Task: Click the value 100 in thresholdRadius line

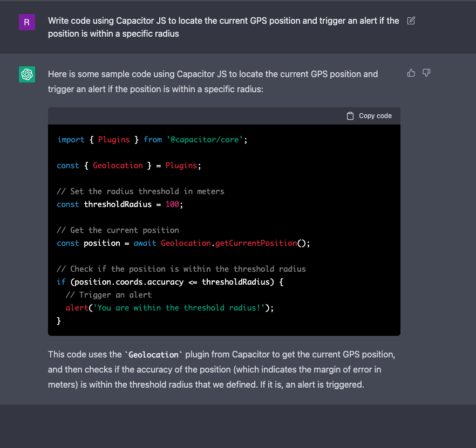Action: point(172,204)
